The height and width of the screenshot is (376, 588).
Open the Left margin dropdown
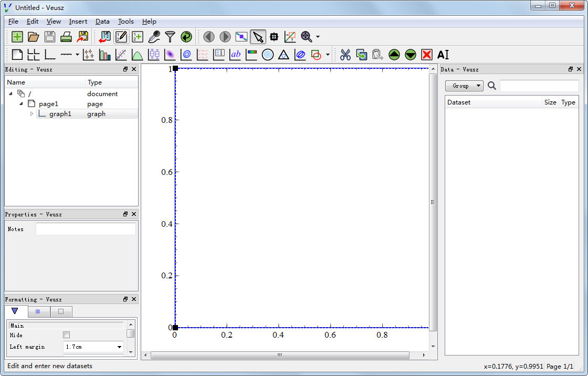click(120, 347)
